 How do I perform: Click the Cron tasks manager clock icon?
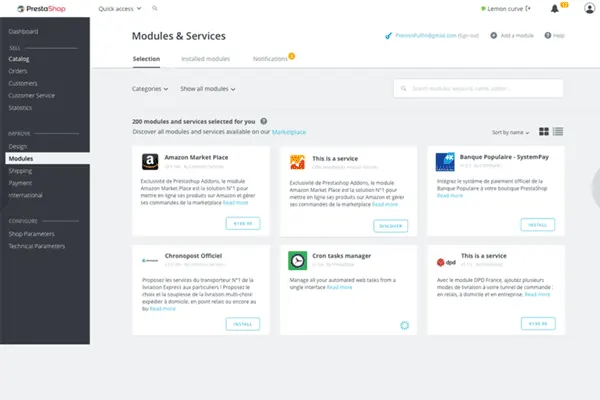click(x=297, y=260)
